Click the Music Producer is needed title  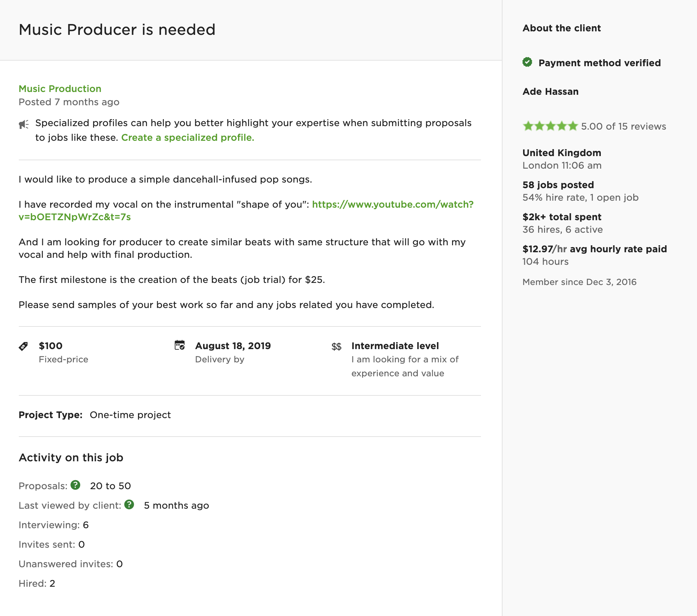[117, 30]
